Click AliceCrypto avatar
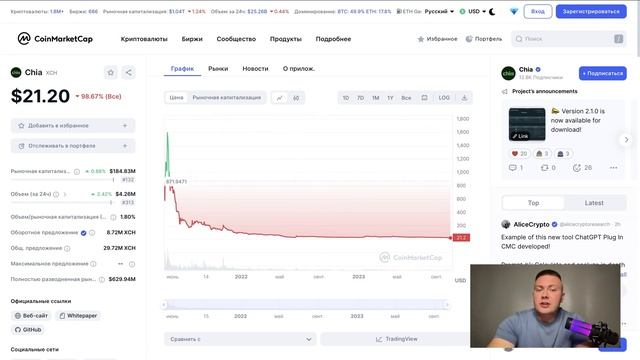The height and width of the screenshot is (360, 640). pos(506,224)
